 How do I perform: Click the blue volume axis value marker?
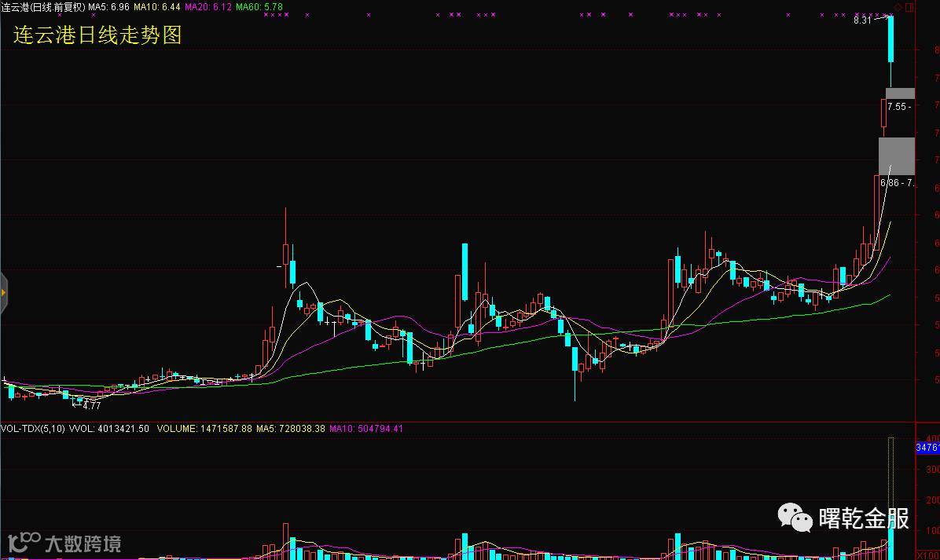click(x=927, y=448)
